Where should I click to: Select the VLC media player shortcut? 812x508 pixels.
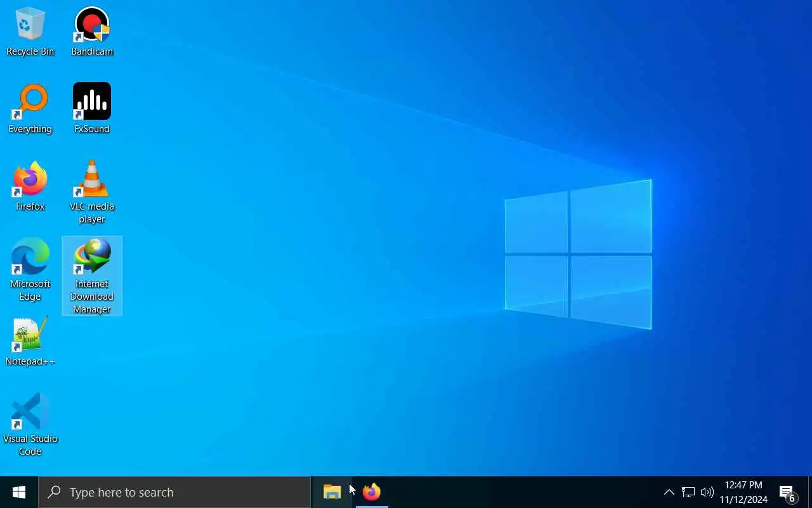click(x=92, y=193)
